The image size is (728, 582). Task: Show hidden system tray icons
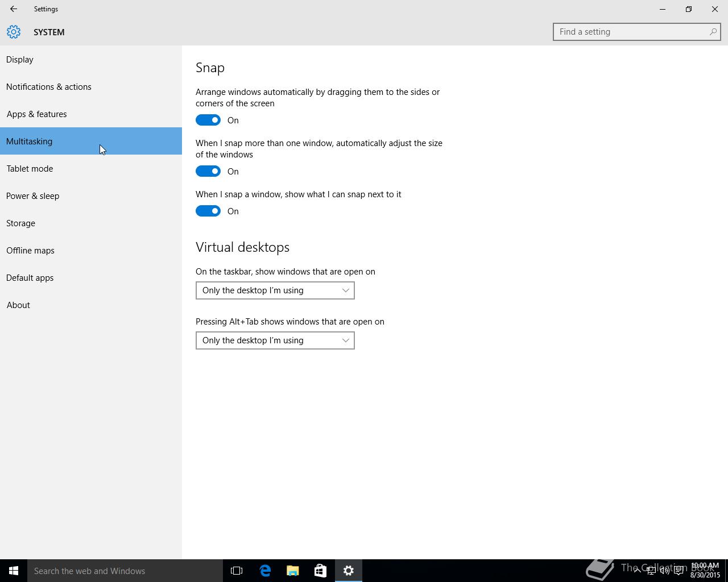point(637,570)
